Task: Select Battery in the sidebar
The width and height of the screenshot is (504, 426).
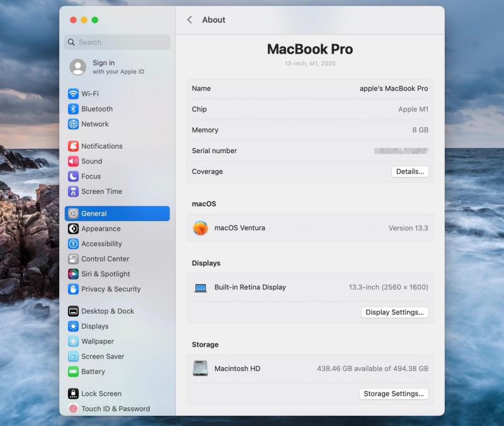Action: pyautogui.click(x=117, y=372)
